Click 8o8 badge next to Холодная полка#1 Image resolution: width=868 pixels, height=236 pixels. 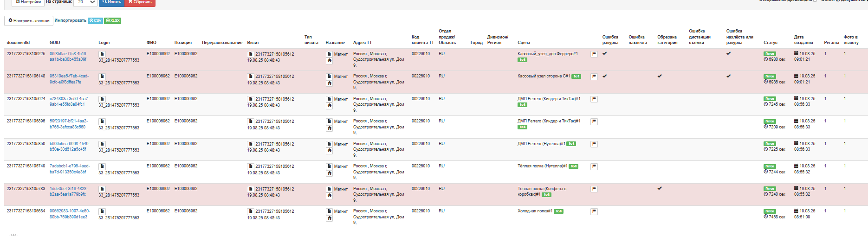click(558, 211)
